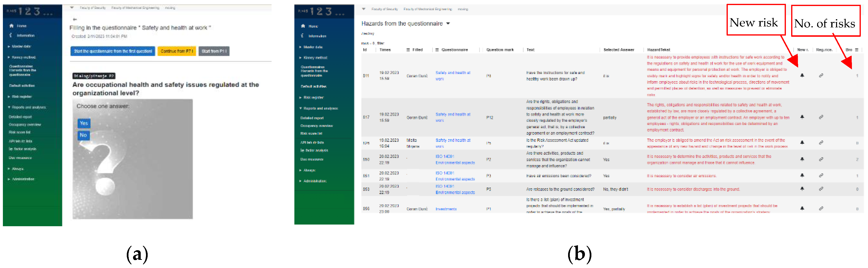Select the Home icon in the sidebar

coord(12,26)
